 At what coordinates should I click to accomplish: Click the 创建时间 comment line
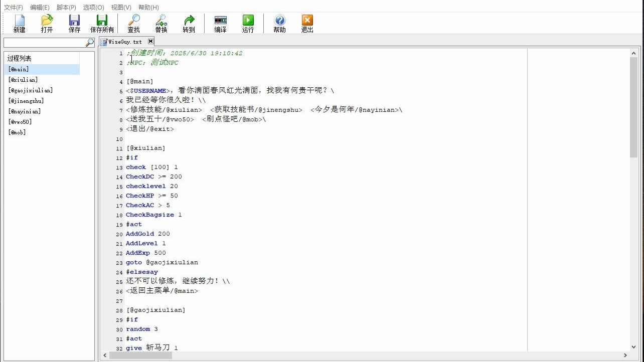185,53
